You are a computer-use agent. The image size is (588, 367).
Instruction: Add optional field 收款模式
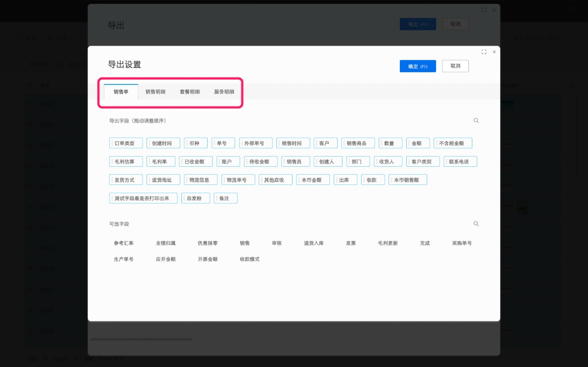tap(250, 259)
